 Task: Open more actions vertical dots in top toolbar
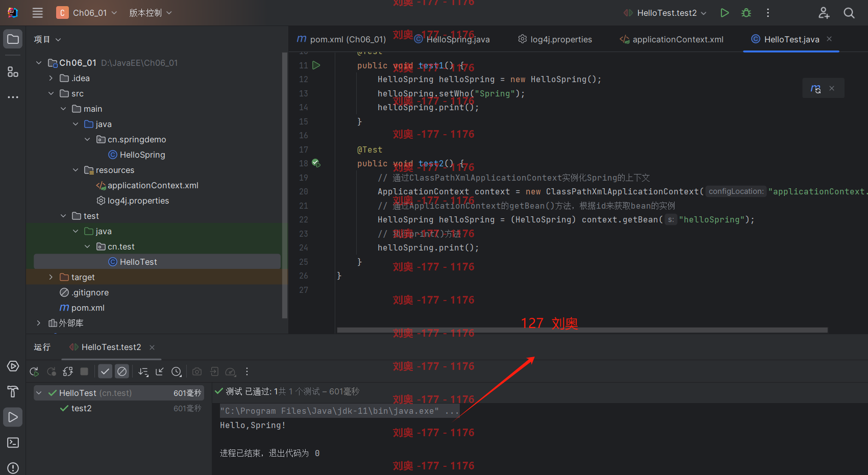tap(768, 13)
